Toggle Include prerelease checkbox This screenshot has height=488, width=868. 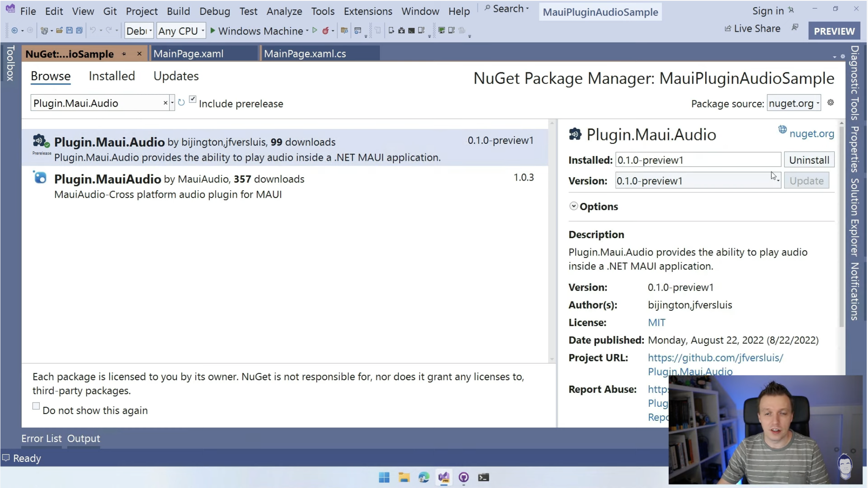(x=192, y=99)
